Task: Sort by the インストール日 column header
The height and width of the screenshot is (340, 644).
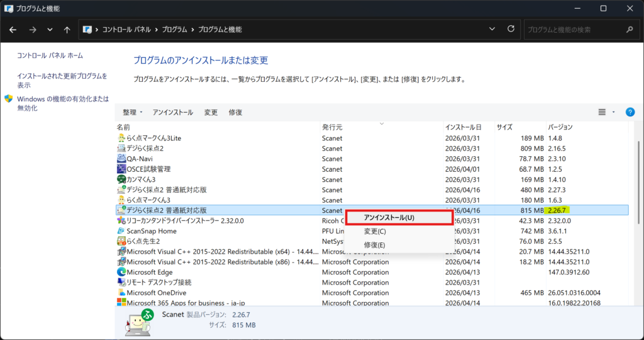Action: 469,127
